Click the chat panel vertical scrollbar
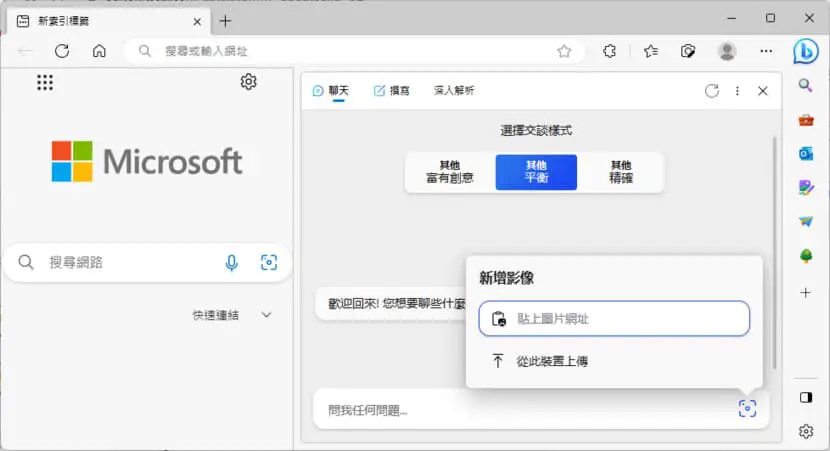 click(774, 253)
